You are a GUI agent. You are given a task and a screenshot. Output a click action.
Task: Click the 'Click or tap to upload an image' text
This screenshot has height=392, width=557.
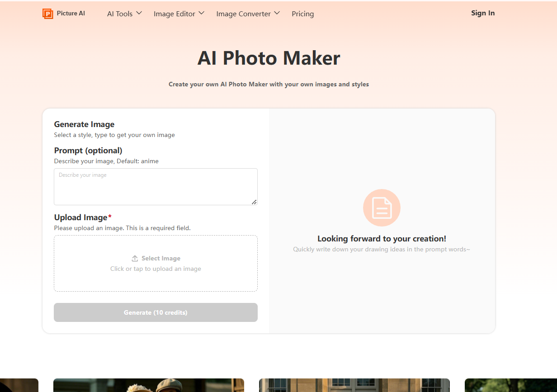156,269
